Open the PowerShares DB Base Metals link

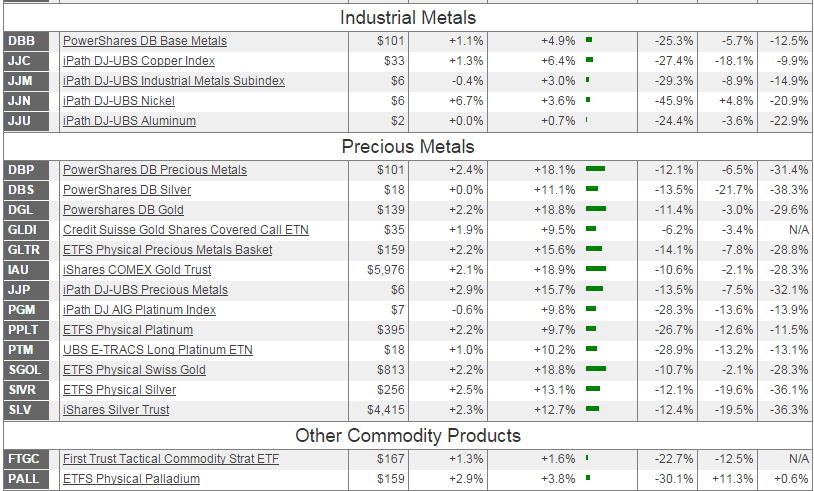(x=145, y=41)
